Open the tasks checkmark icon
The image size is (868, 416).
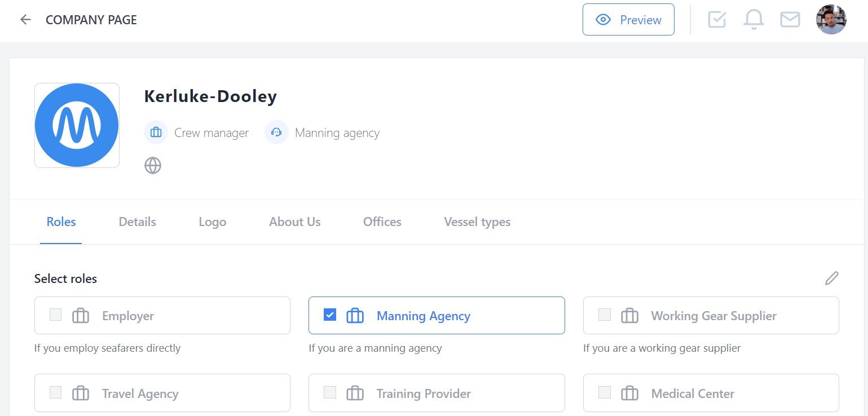[x=717, y=20]
